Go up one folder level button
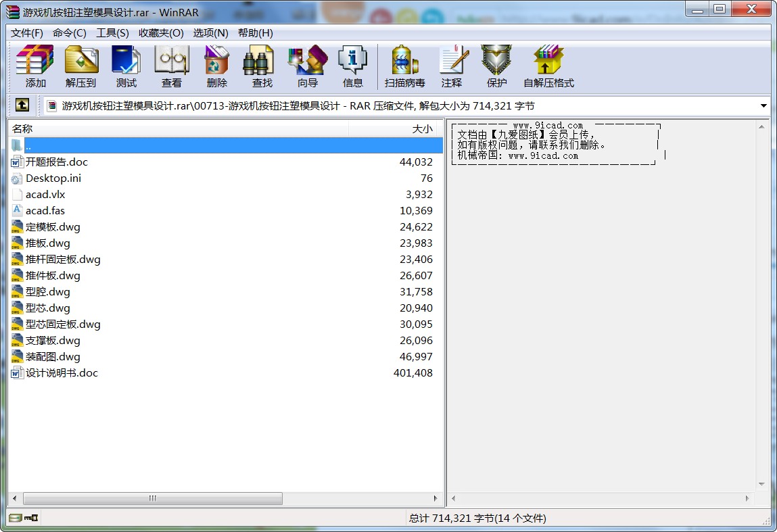The height and width of the screenshot is (532, 777). [22, 105]
